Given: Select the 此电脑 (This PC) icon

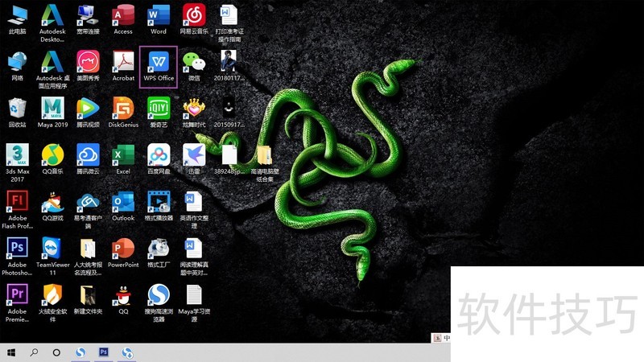Looking at the screenshot, I should [17, 19].
